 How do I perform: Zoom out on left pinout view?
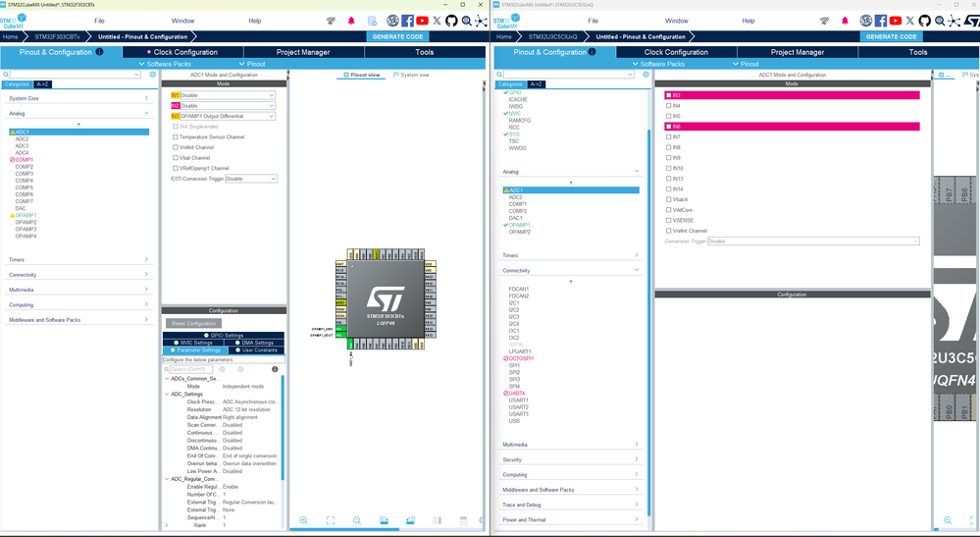[357, 520]
